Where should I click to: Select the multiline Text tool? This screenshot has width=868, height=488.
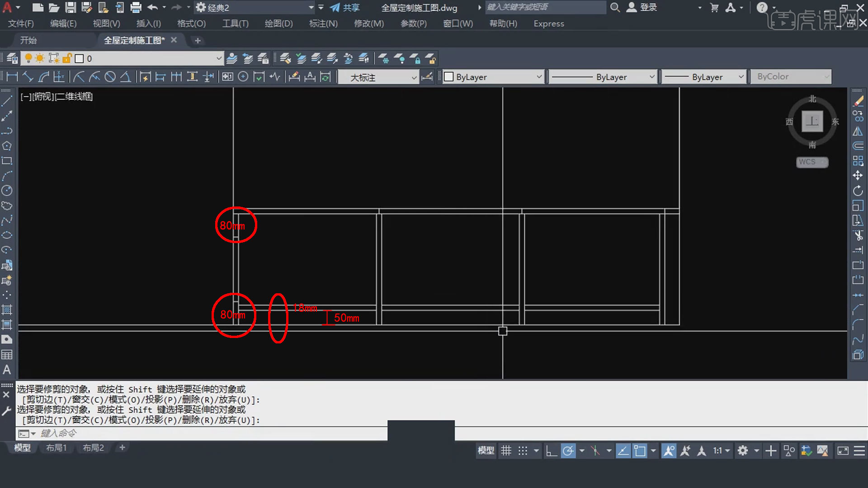7,370
